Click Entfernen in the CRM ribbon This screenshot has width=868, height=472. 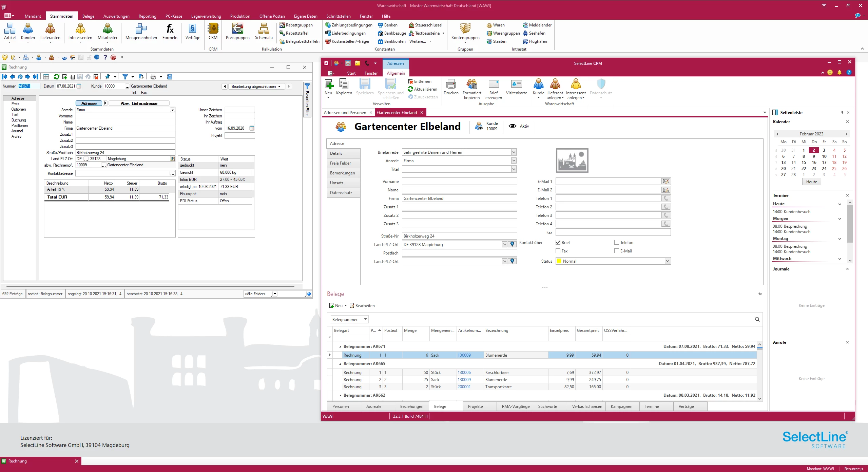(x=420, y=81)
